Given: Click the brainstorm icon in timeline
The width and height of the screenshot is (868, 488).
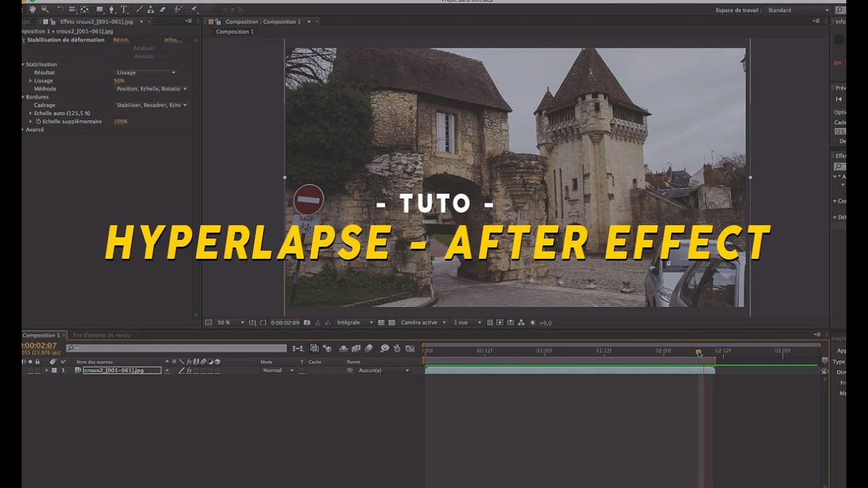Looking at the screenshot, I should pos(384,348).
